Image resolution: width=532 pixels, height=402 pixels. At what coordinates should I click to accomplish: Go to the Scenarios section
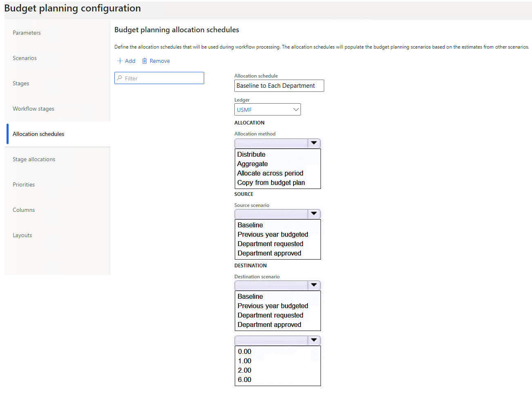click(x=24, y=58)
